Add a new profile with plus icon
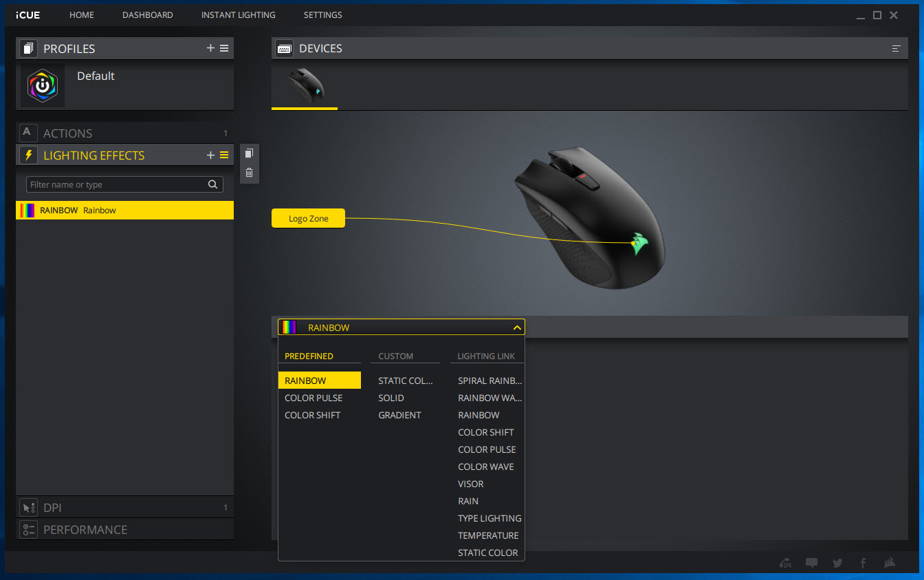 (210, 48)
